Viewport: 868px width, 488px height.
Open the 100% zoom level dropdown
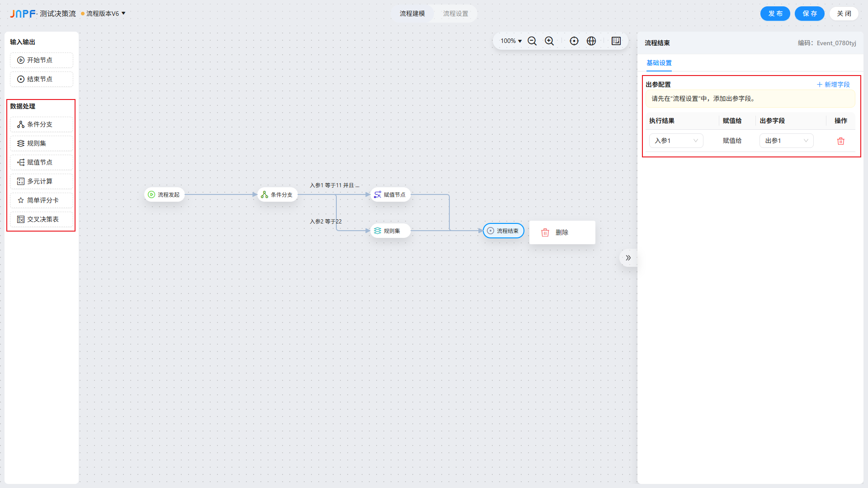[511, 41]
